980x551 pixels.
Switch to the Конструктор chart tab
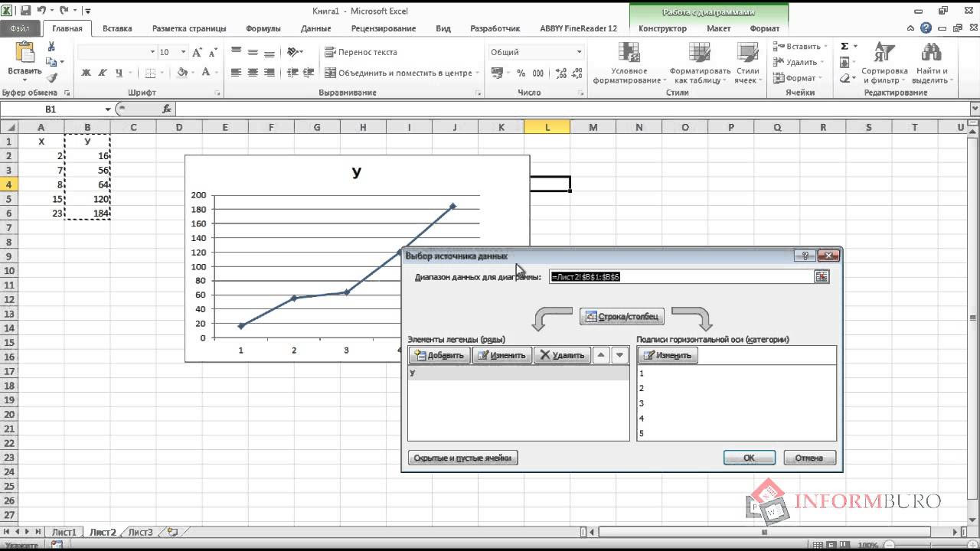coord(662,28)
